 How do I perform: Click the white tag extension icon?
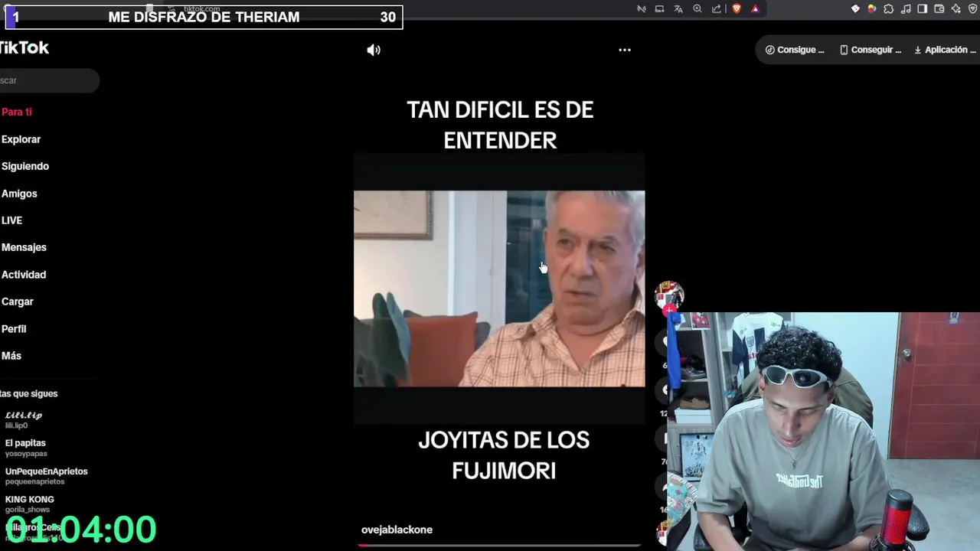[x=855, y=9]
